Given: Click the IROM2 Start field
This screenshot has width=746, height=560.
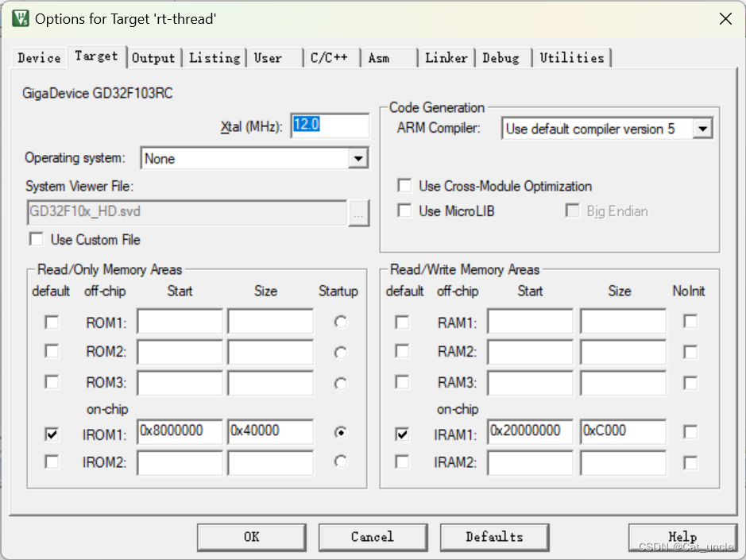Looking at the screenshot, I should tap(180, 462).
